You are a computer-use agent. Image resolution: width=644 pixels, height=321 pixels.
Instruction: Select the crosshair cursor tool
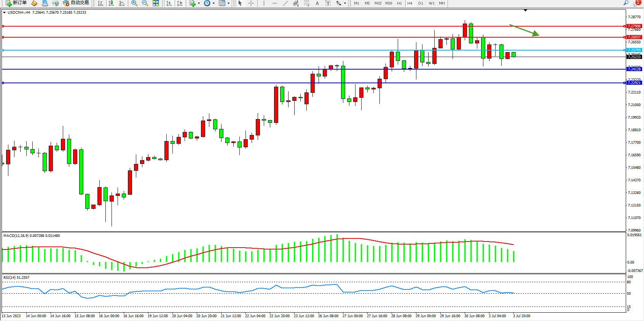[x=251, y=3]
